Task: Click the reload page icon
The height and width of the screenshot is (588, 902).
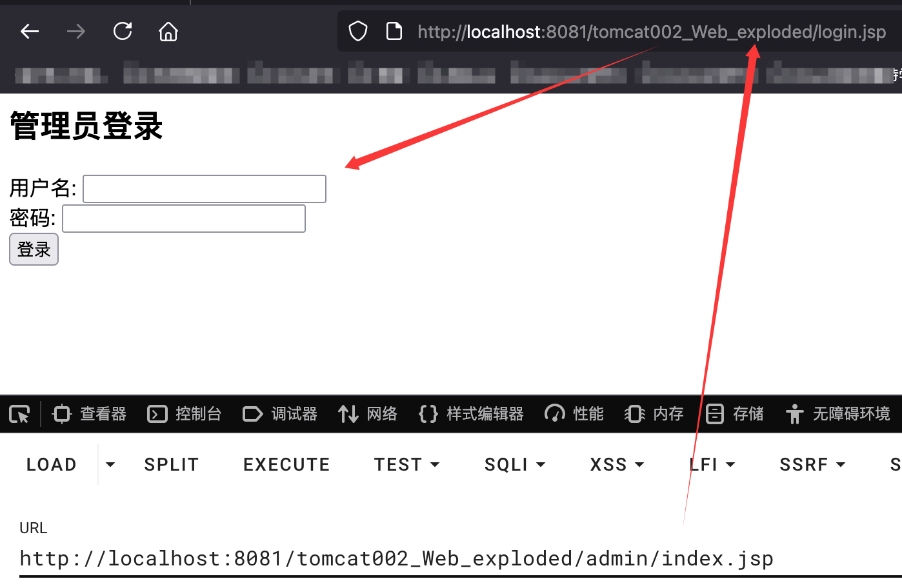Action: pos(123,31)
